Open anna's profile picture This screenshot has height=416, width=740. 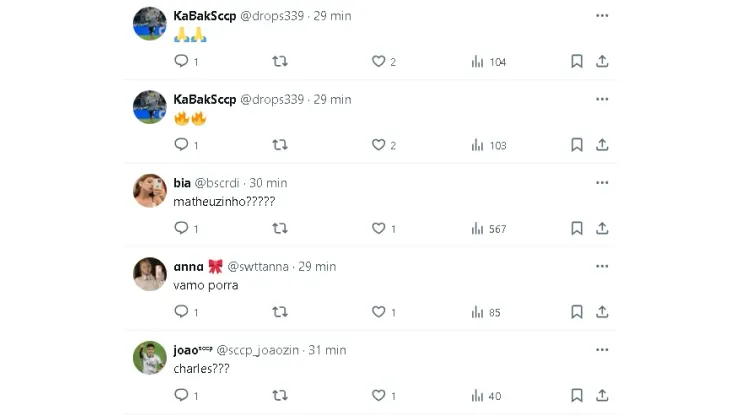point(150,274)
